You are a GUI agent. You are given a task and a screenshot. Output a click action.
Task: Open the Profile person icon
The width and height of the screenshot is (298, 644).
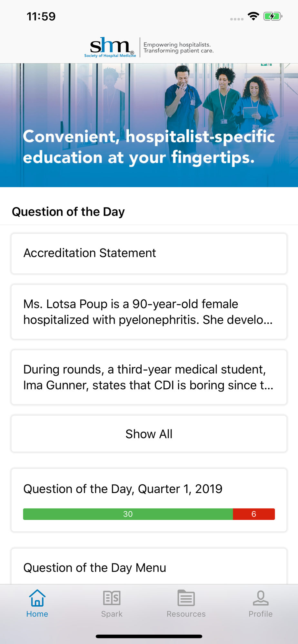[261, 598]
